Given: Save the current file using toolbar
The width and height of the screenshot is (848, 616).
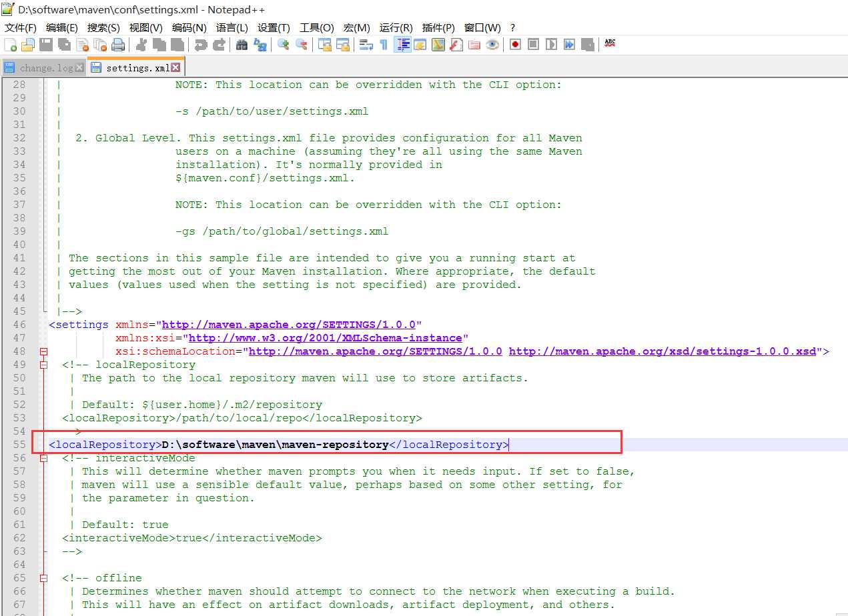Looking at the screenshot, I should 46,45.
